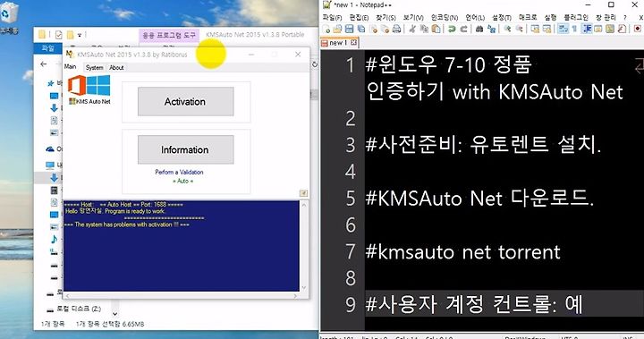
Task: Click the Close All documents toolbar icon
Action: 385,29
